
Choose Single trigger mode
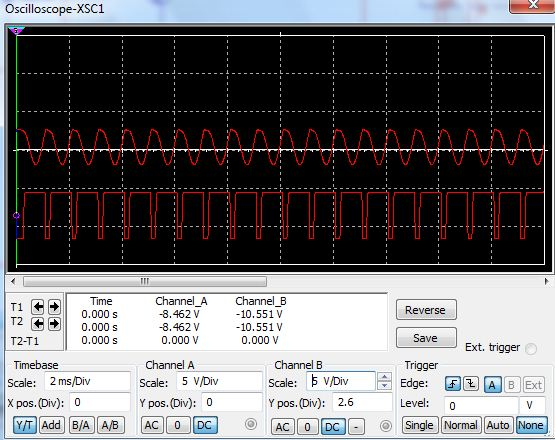(x=420, y=425)
